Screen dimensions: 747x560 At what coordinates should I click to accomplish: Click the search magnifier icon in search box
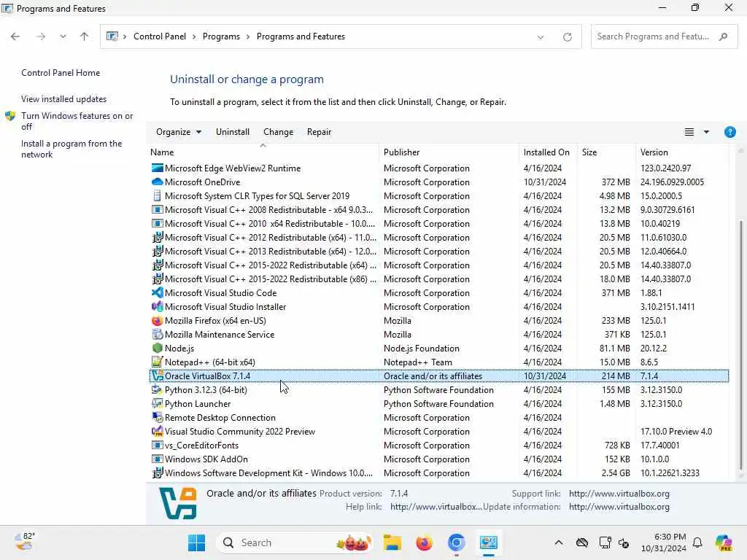pyautogui.click(x=723, y=36)
